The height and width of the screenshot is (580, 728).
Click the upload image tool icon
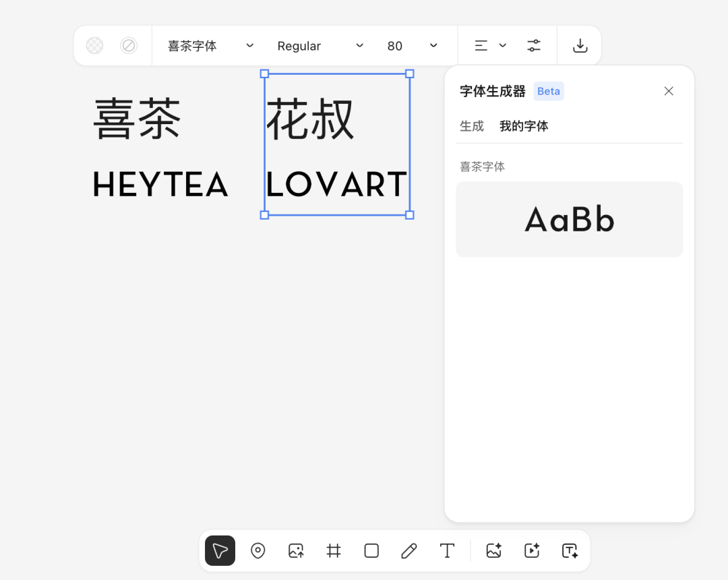click(296, 551)
